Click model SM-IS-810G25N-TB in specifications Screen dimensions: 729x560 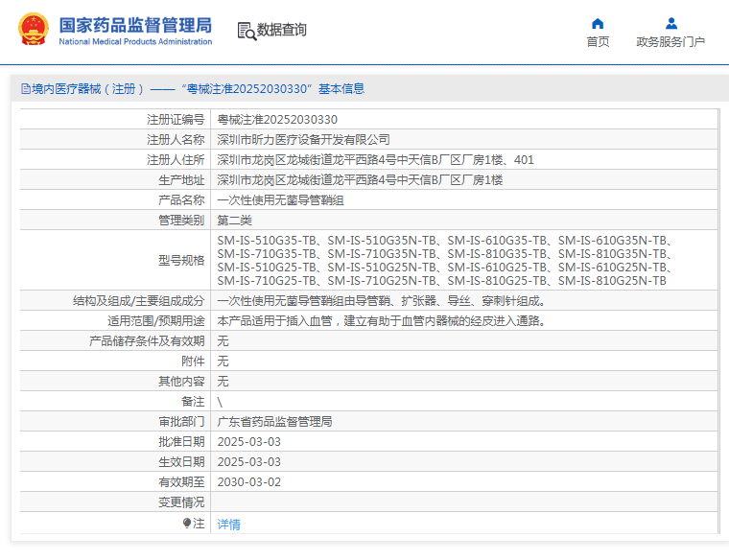612,281
